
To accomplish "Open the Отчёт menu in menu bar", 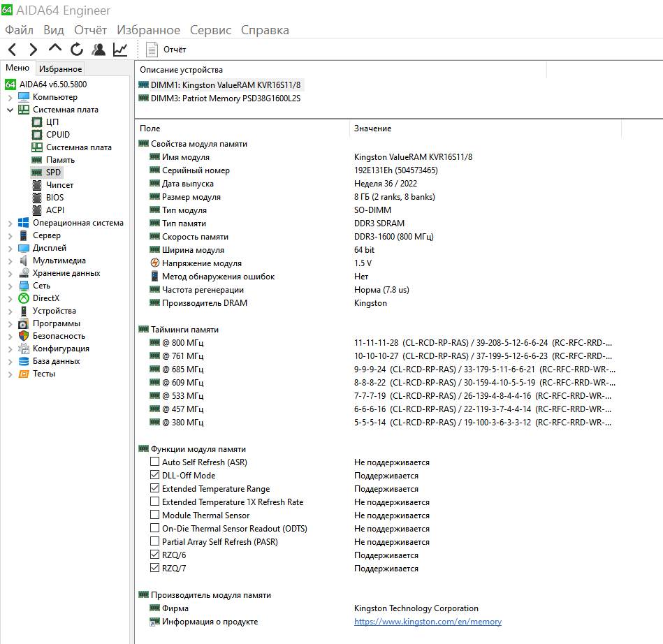I will 91,30.
